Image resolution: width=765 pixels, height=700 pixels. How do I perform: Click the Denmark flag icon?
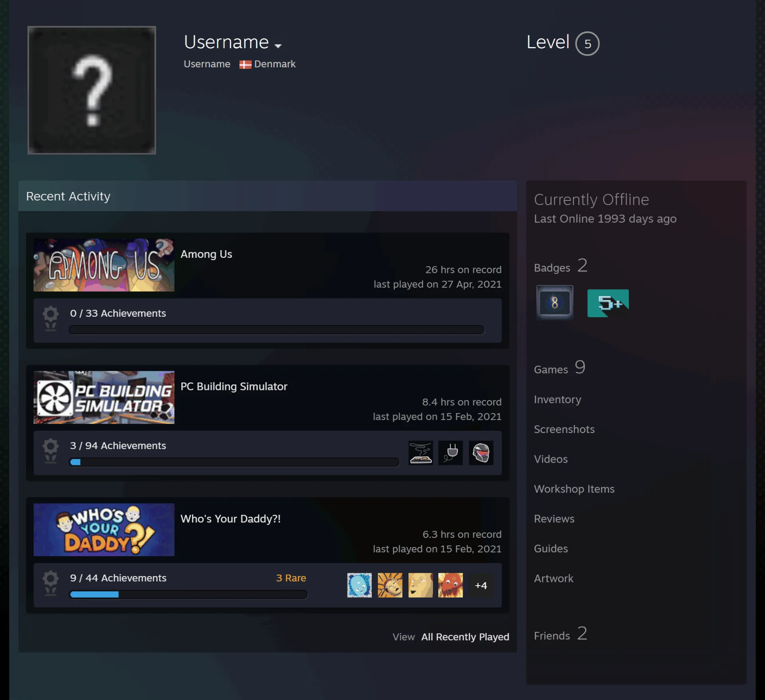click(x=245, y=65)
